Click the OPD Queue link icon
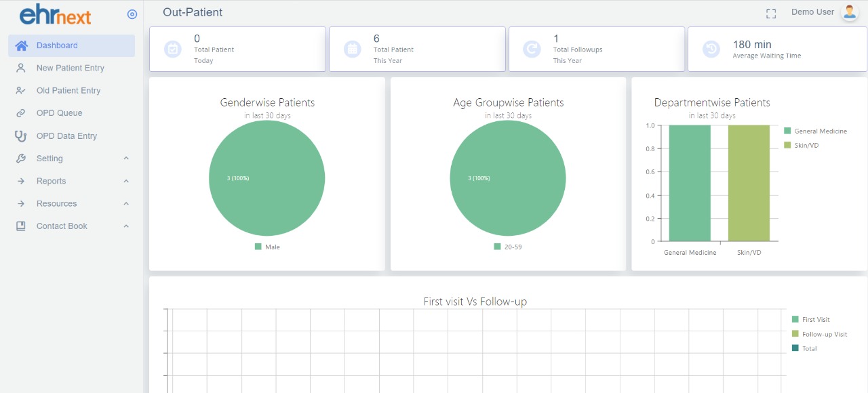 click(21, 113)
